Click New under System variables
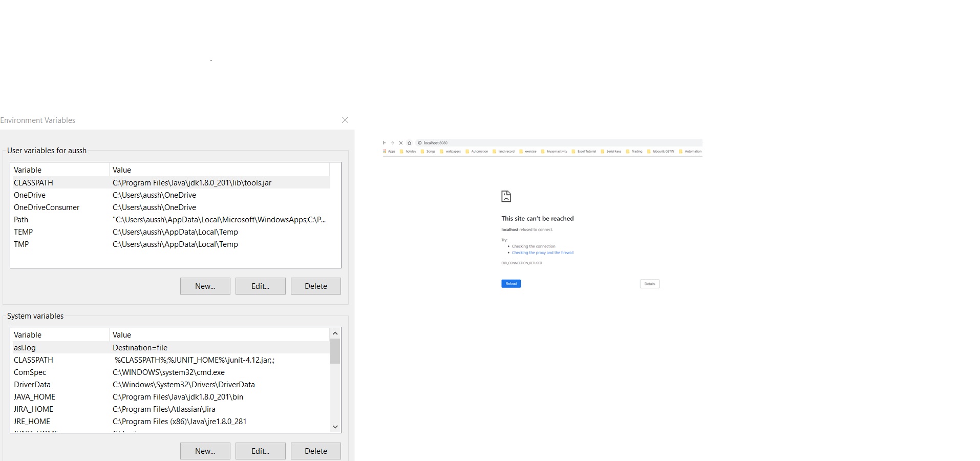Image resolution: width=980 pixels, height=461 pixels. tap(205, 451)
